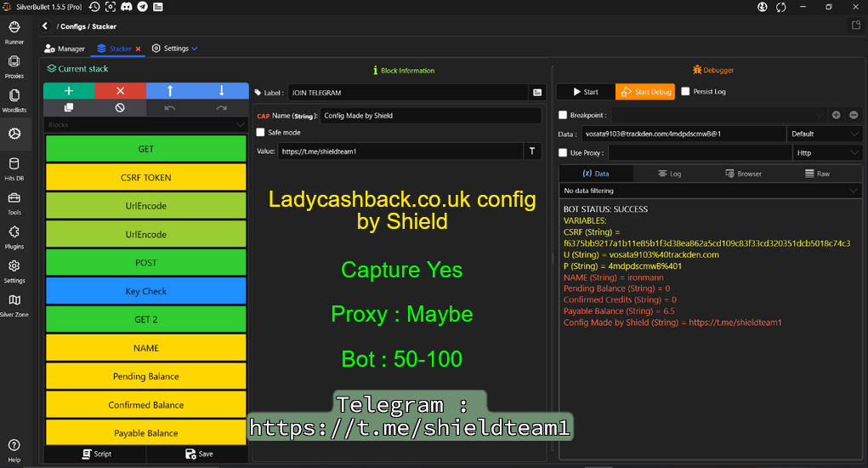The width and height of the screenshot is (868, 468).
Task: Close the Stacker tab with red X
Action: (139, 49)
